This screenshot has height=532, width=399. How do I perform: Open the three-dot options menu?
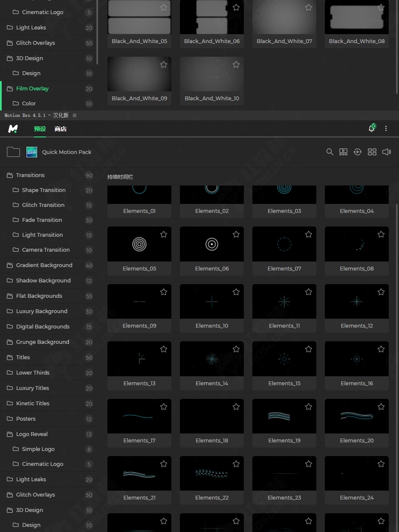(386, 128)
